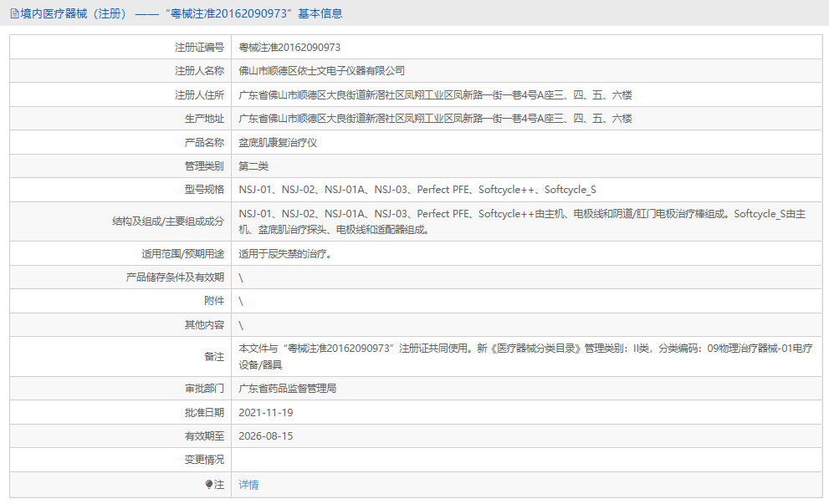
Task: Select product name 盆底肌康复治疗仪
Action: (278, 143)
